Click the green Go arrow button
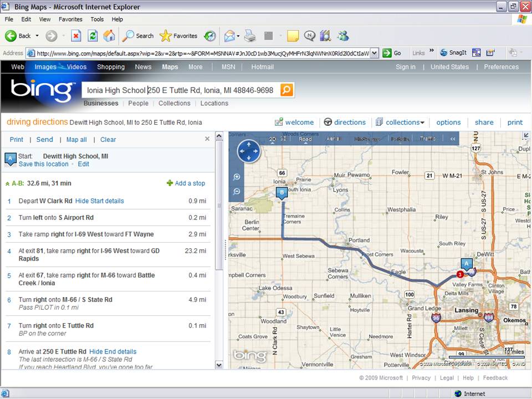Screen dimensions: 532x399 (392, 53)
